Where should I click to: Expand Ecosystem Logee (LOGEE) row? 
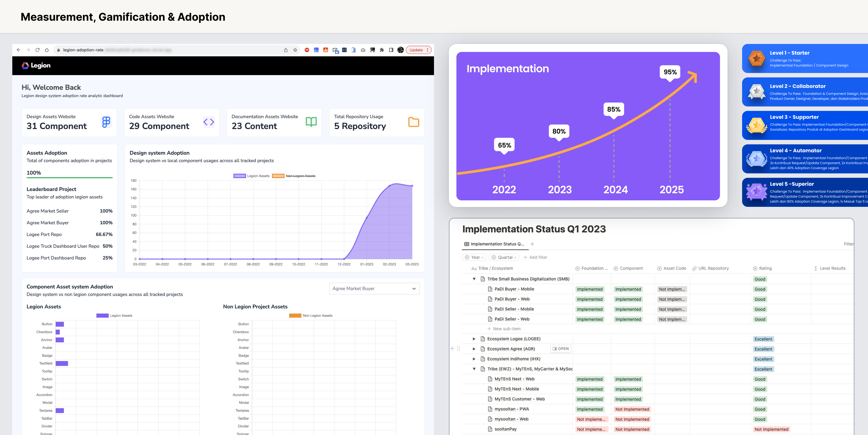(474, 339)
